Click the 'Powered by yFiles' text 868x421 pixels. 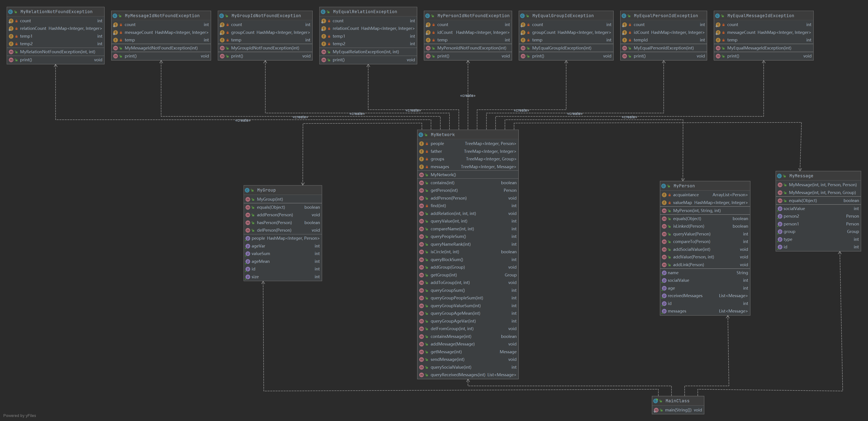[x=20, y=416]
